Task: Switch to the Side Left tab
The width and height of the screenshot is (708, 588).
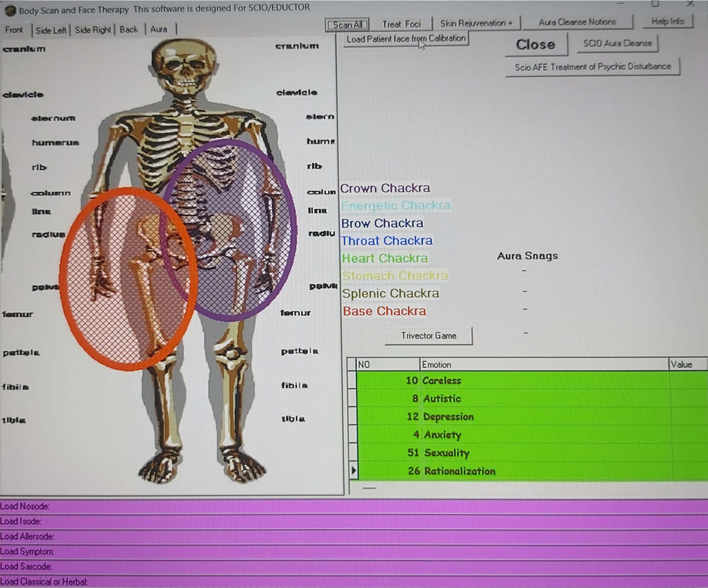Action: (x=51, y=30)
